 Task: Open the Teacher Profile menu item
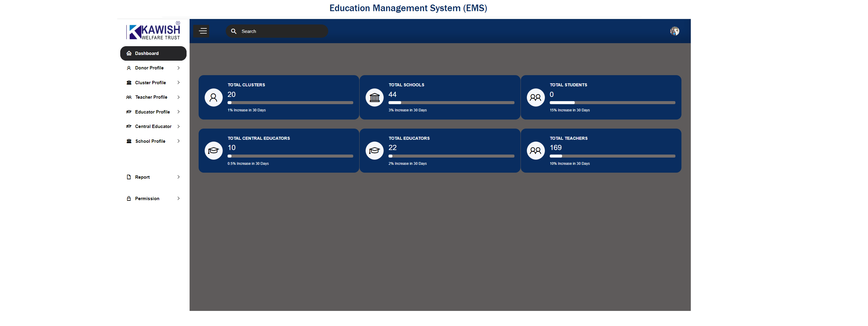(153, 97)
